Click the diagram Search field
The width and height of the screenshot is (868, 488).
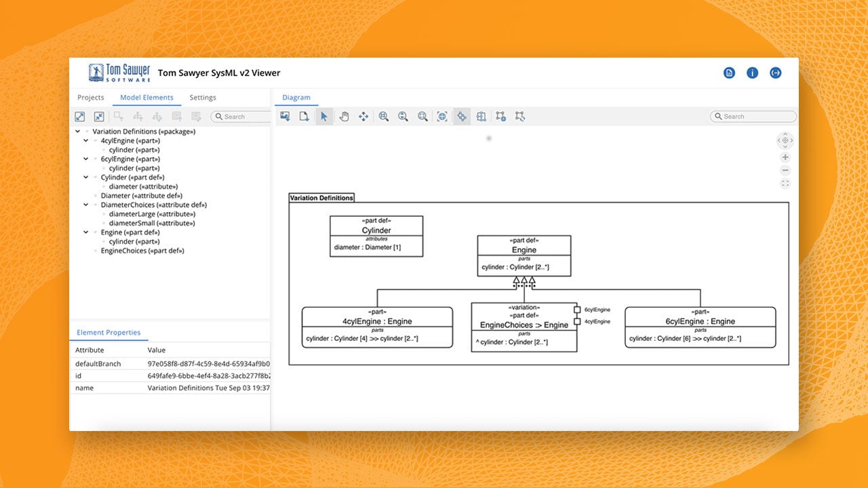coord(753,117)
